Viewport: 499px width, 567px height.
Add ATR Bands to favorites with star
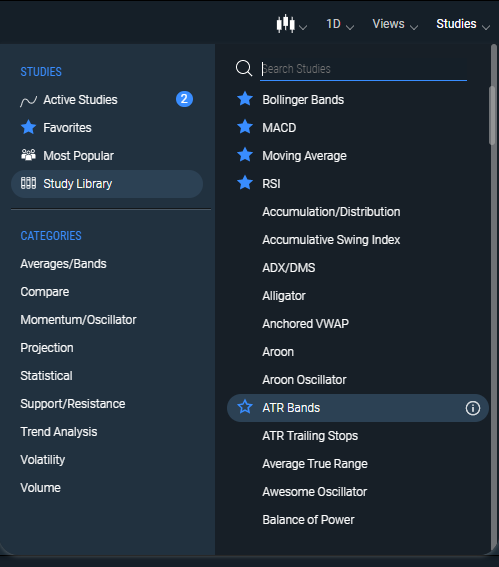(245, 407)
